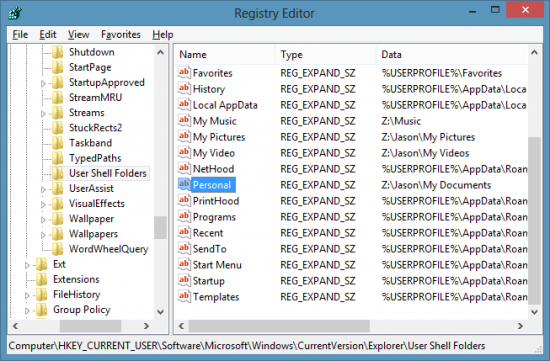The image size is (550, 361).
Task: Click the folder icon of User Shell Folders
Action: point(58,173)
